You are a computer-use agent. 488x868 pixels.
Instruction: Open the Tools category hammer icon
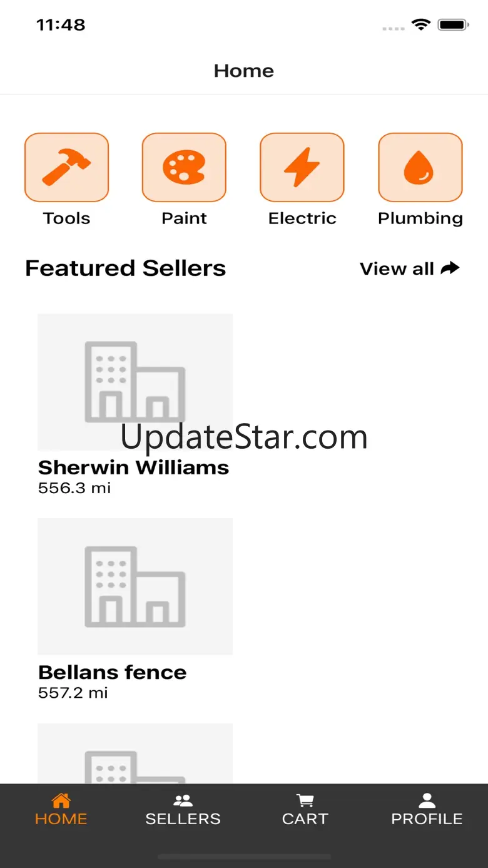click(66, 167)
